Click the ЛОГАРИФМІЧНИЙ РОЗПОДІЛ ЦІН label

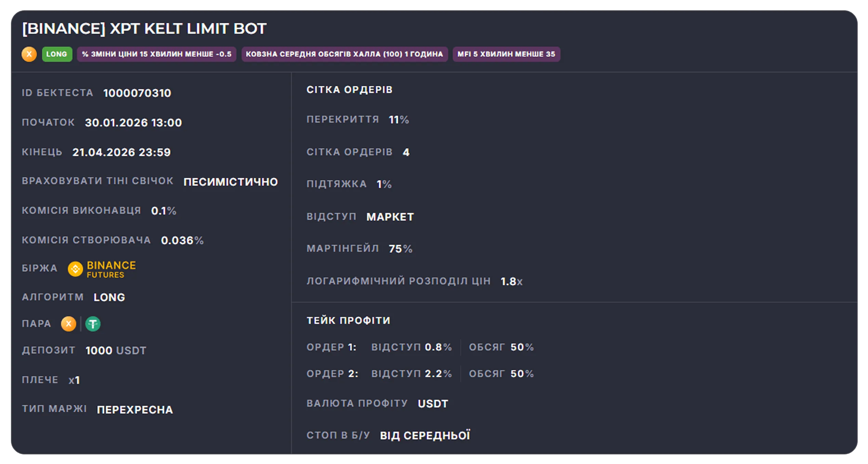399,281
